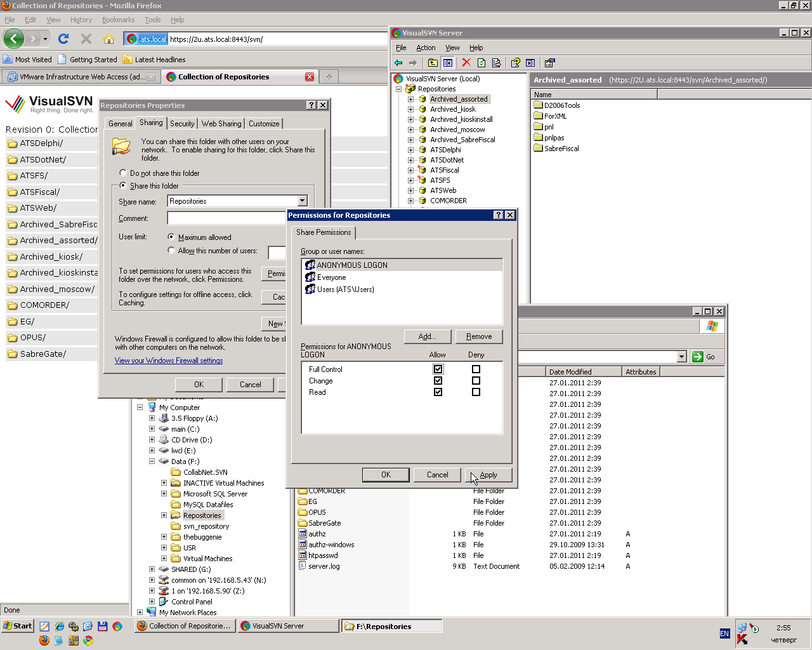Open Help from VisualSVN toolbar icon
This screenshot has width=812, height=650.
click(x=515, y=63)
